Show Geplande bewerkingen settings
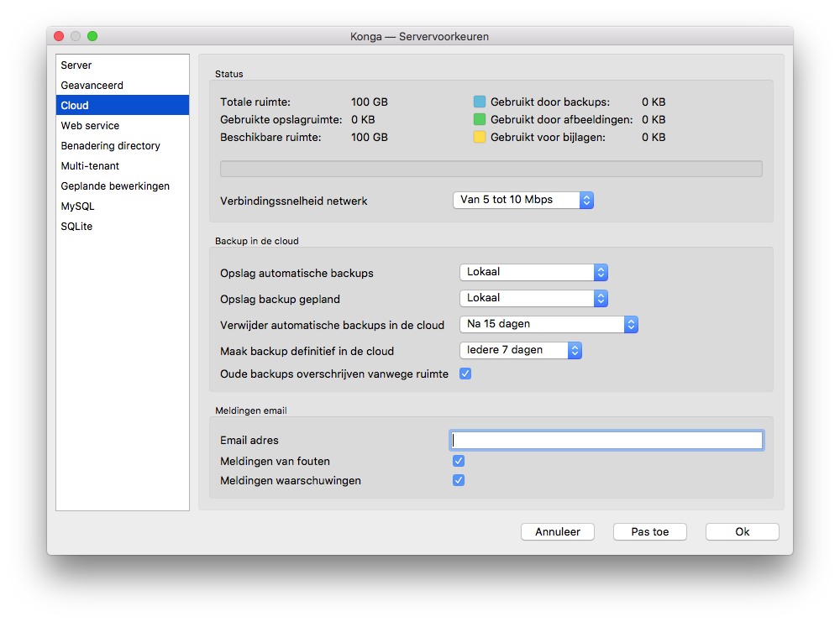Screen dimensions: 840x622 (122, 186)
